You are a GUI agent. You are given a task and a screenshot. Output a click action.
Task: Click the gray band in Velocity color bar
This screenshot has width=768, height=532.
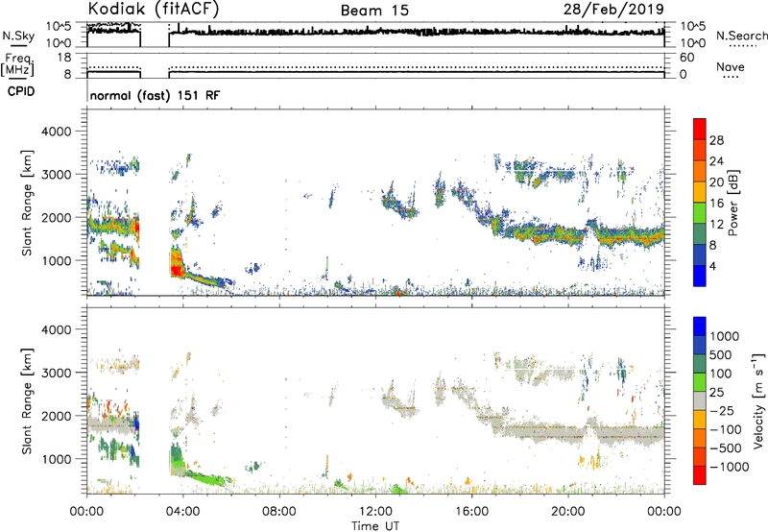[x=700, y=400]
